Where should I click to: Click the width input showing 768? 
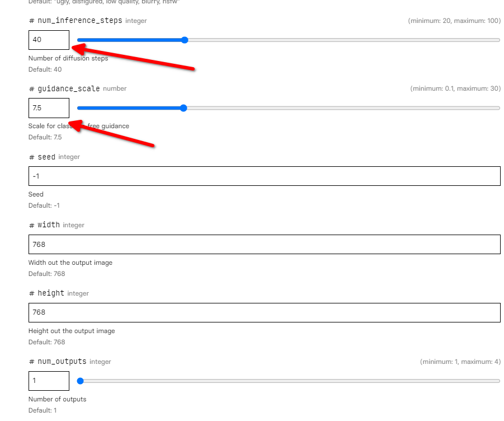point(264,244)
